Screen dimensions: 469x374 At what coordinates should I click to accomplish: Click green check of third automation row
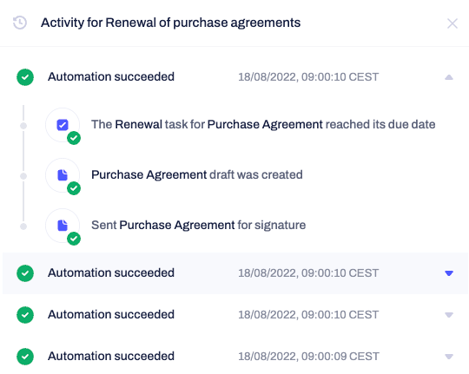[25, 315]
